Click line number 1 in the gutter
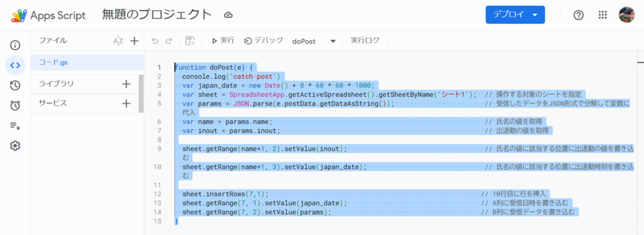 (x=159, y=68)
